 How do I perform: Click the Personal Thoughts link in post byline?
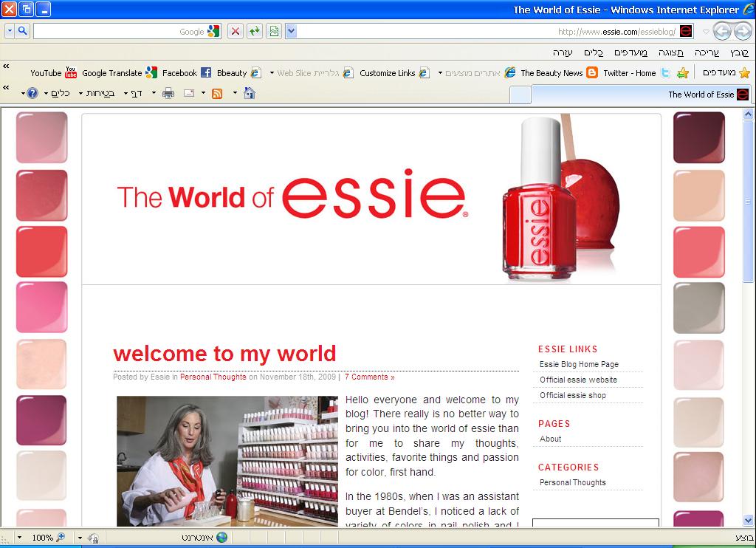[213, 377]
